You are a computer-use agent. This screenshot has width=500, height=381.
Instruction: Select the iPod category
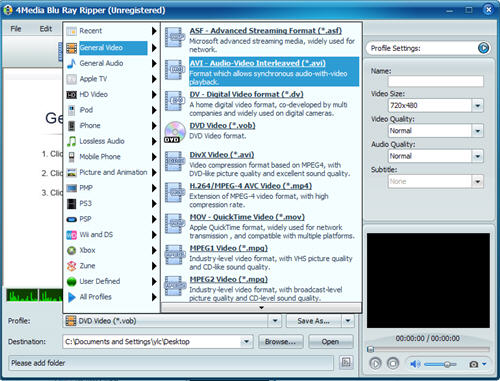111,110
